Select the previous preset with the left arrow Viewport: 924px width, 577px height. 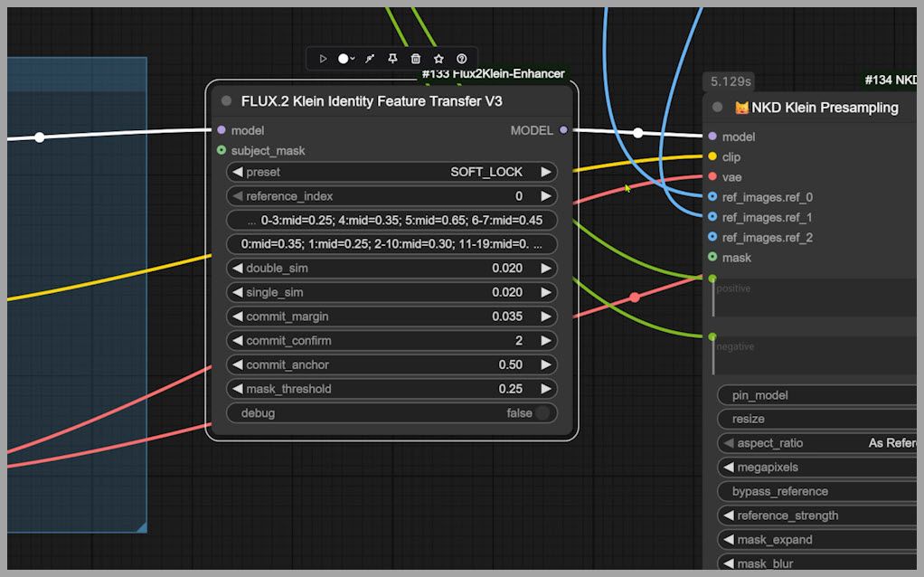[238, 172]
